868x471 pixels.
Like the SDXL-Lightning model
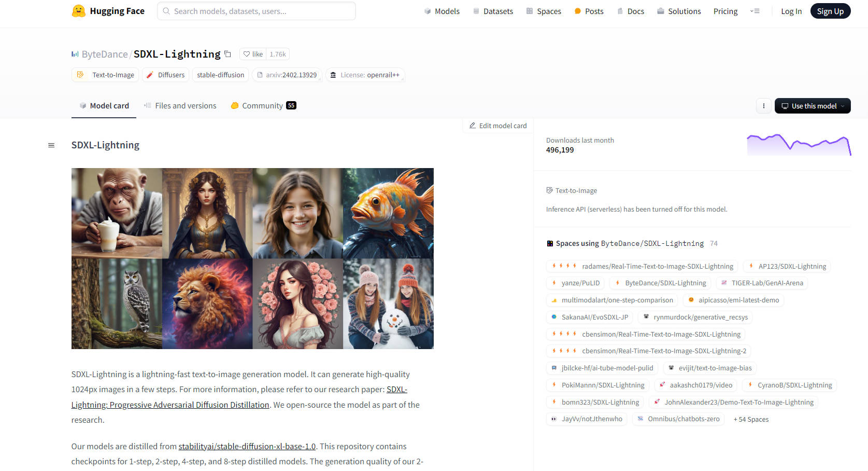coord(253,54)
